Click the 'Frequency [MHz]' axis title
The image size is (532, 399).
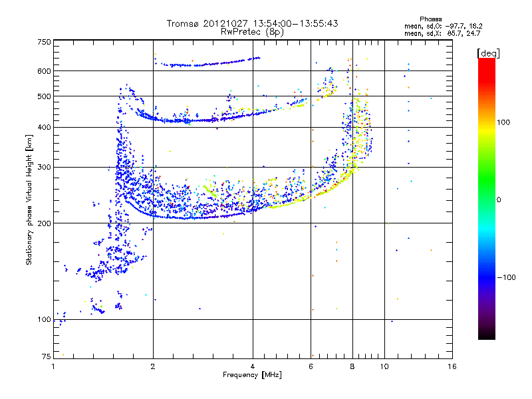coord(252,375)
